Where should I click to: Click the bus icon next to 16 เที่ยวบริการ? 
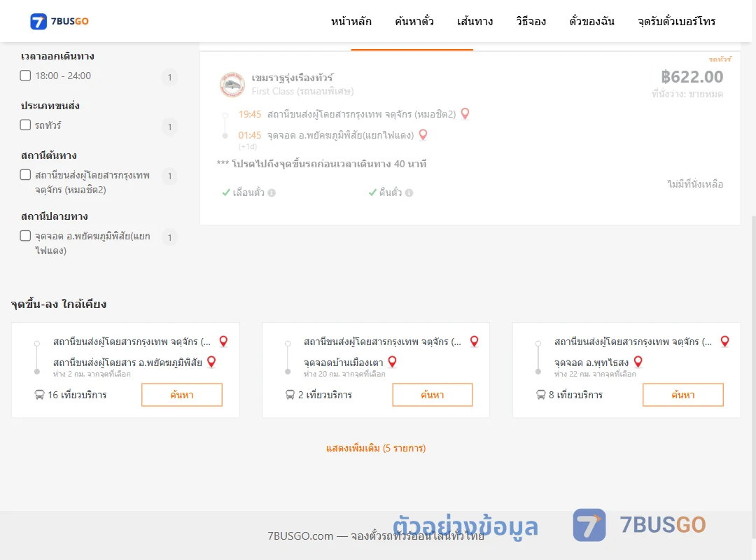click(39, 395)
